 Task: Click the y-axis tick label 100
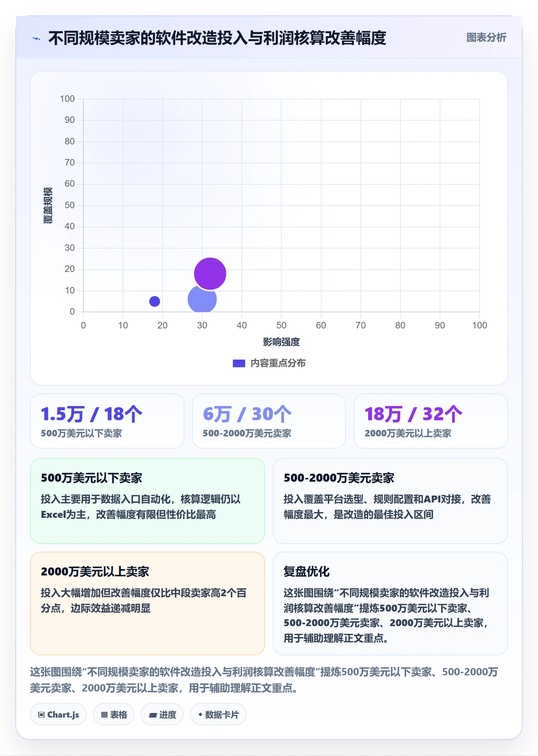tap(67, 99)
